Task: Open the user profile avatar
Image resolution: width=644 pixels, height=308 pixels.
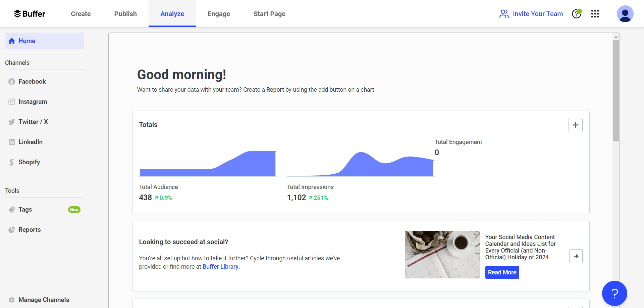Action: 625,14
